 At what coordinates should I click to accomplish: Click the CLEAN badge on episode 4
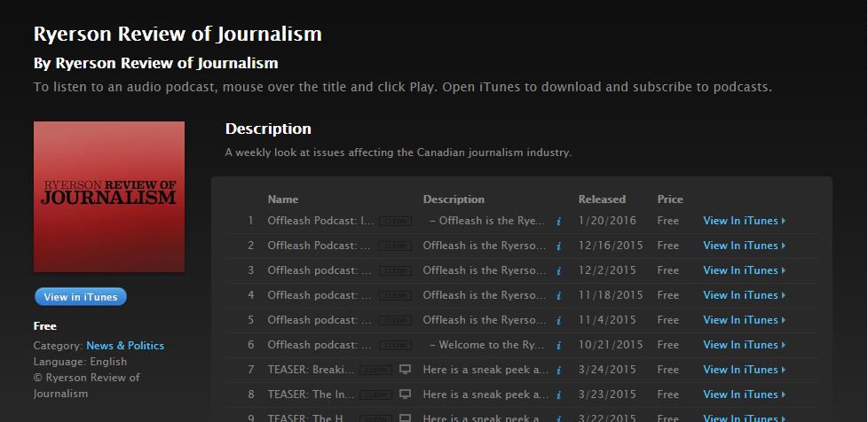395,296
